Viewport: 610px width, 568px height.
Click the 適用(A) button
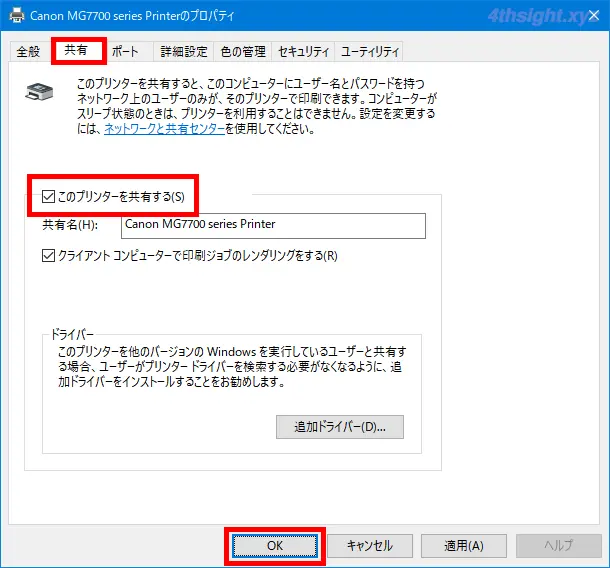[x=464, y=545]
